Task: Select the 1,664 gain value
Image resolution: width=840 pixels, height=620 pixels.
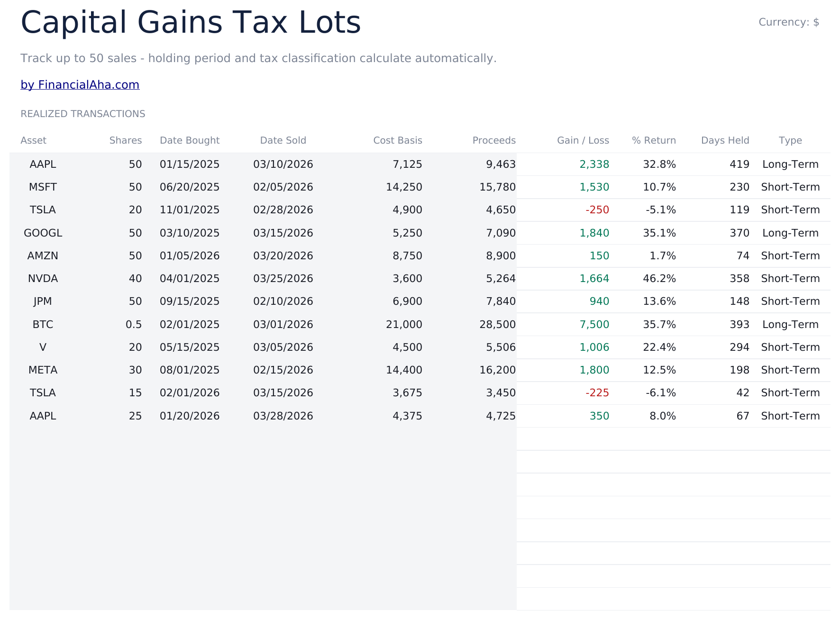Action: [x=594, y=279]
